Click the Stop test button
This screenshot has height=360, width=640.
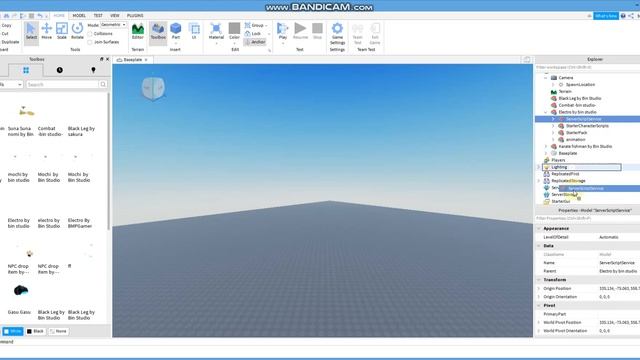(317, 31)
